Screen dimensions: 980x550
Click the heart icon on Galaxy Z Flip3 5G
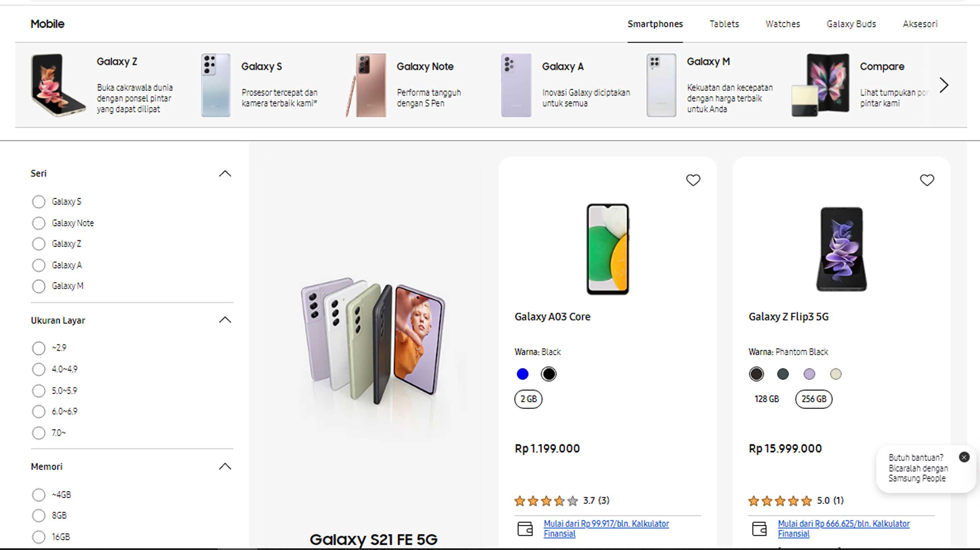[x=927, y=180]
